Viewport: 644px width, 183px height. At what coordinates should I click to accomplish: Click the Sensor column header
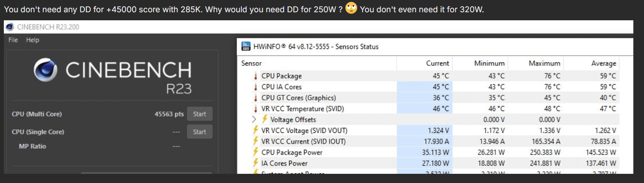[x=252, y=64]
